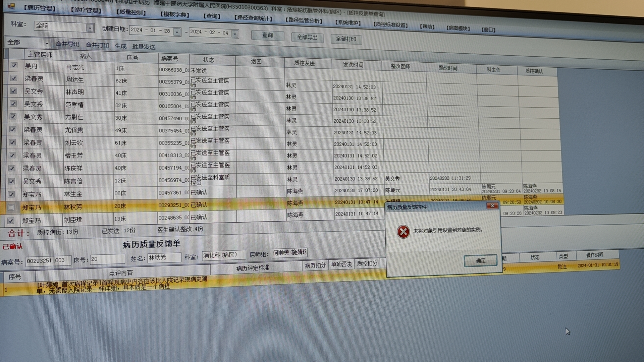
Task: Check the unchecked box for 林秋芳 row
Action: tap(11, 208)
